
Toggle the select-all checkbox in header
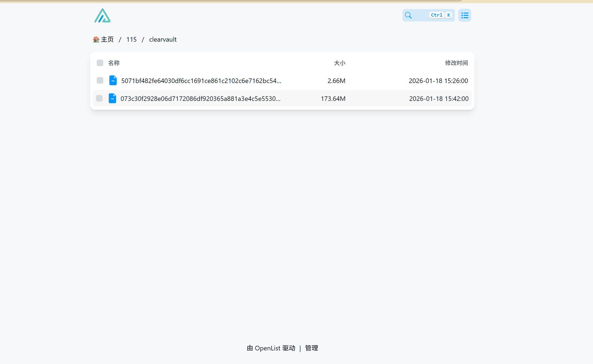click(x=100, y=63)
